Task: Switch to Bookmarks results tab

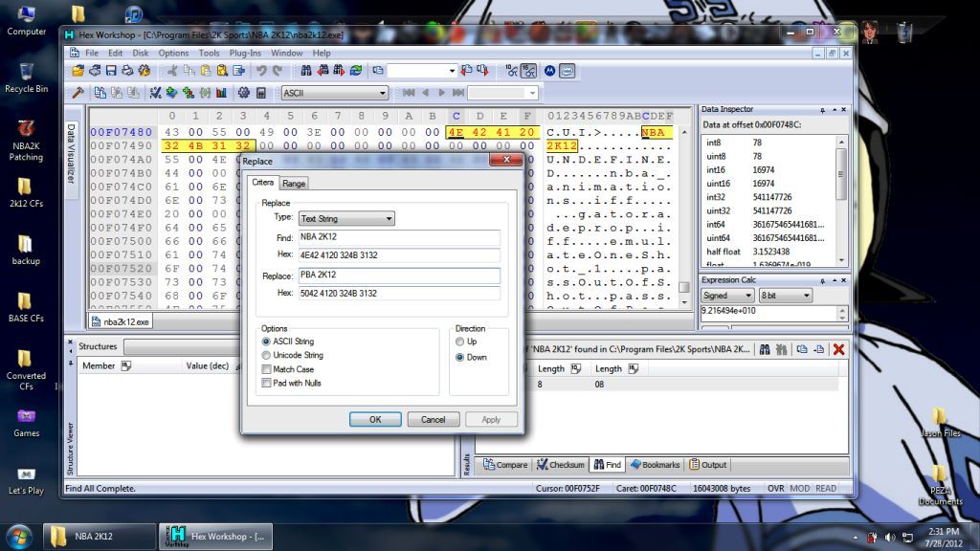Action: 655,465
